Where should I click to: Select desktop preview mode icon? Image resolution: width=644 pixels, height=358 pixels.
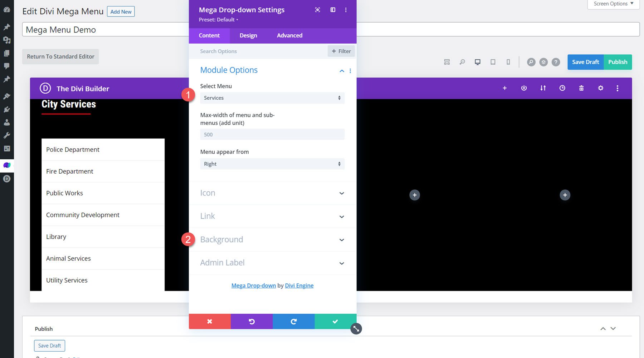pos(477,62)
